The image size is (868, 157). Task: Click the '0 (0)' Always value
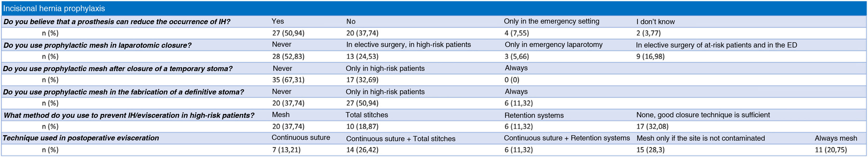511,80
